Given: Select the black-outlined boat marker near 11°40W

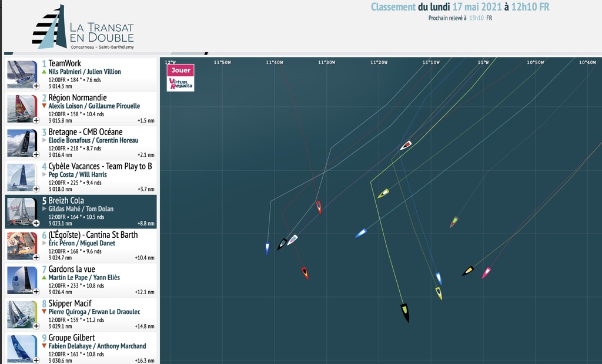Looking at the screenshot, I should (282, 244).
